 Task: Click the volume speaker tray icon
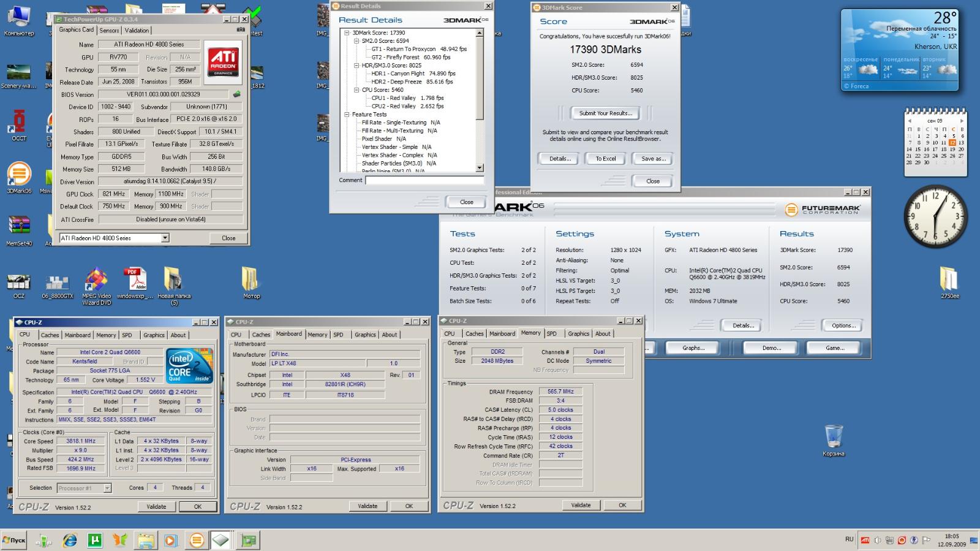pos(877,540)
